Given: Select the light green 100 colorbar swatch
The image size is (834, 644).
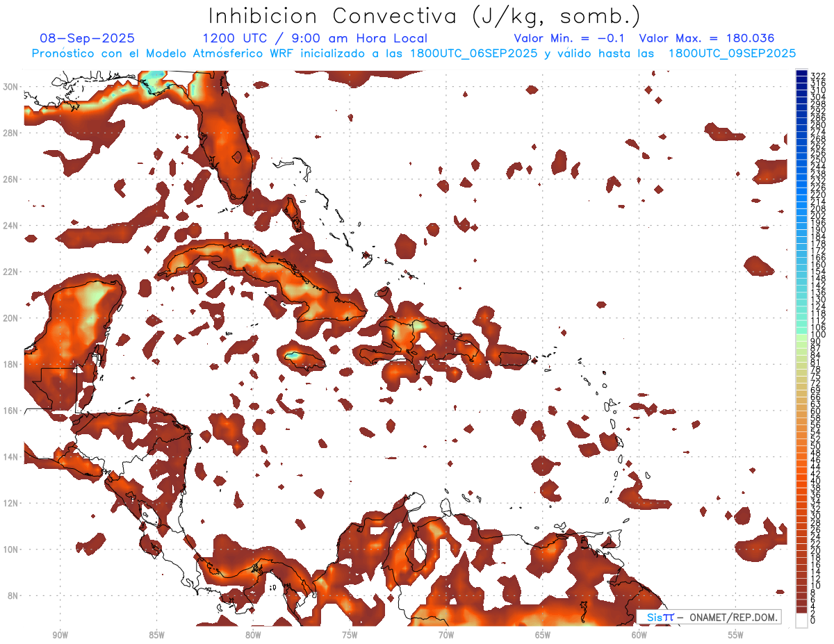Looking at the screenshot, I should pos(801,336).
